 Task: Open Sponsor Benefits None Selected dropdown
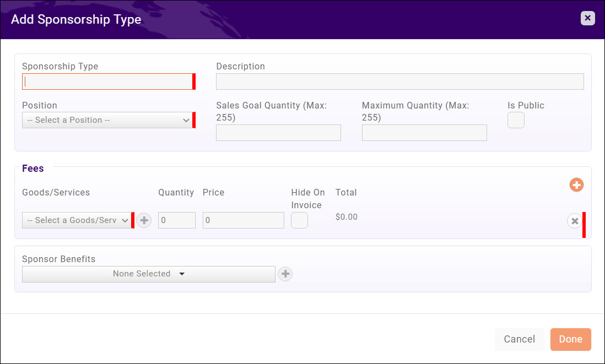[148, 274]
